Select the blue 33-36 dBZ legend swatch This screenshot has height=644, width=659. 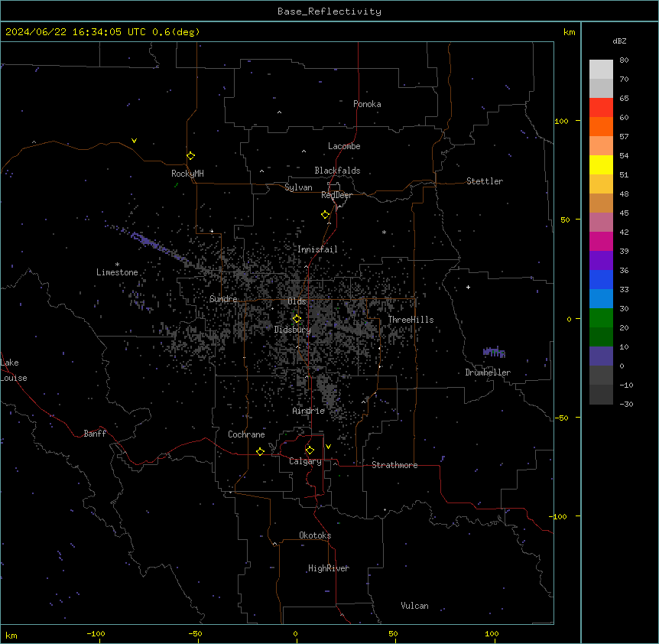click(601, 279)
